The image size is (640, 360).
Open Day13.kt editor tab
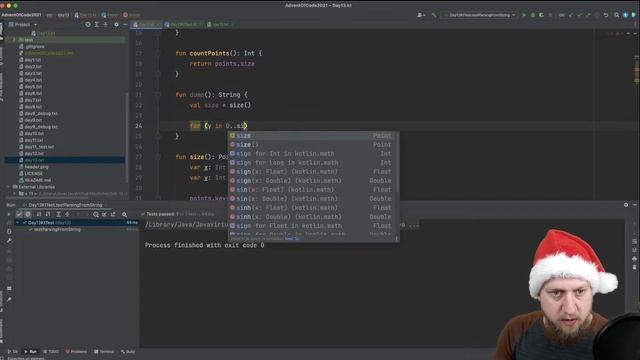[x=146, y=24]
